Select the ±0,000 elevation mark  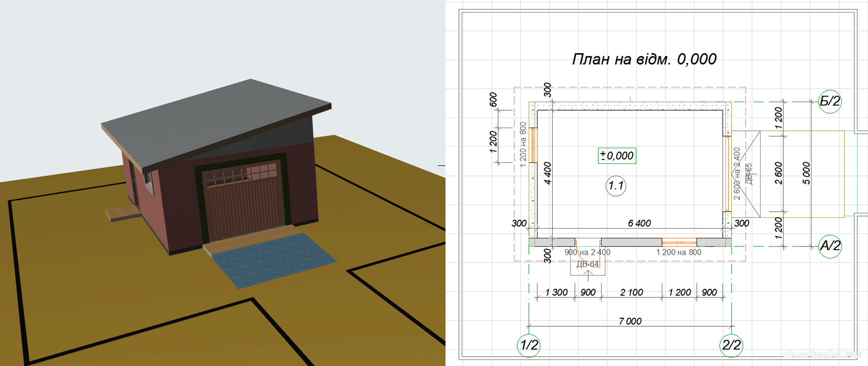617,156
